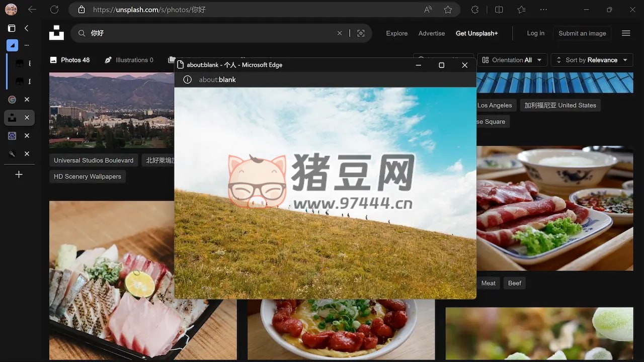The width and height of the screenshot is (644, 362).
Task: Collapse the vertical tabs pane
Action: (x=27, y=29)
